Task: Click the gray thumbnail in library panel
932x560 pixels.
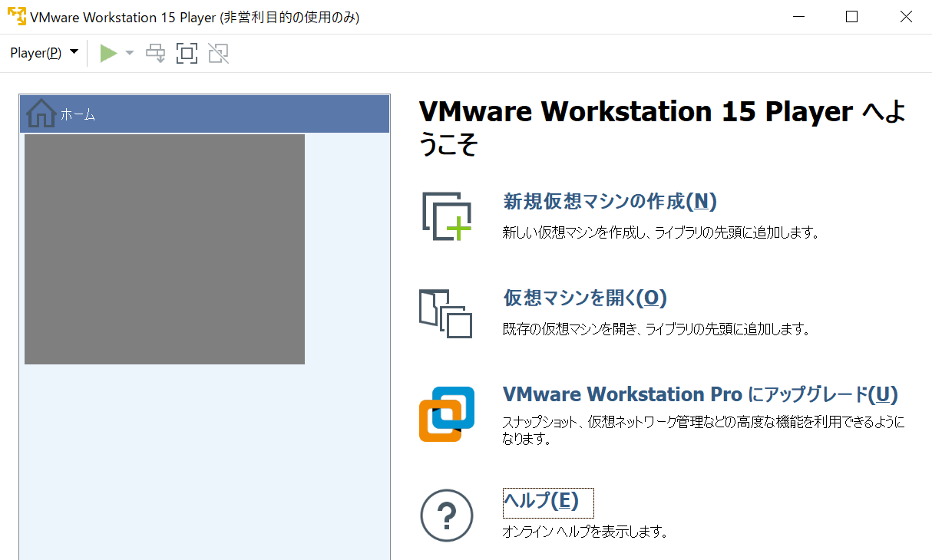Action: (164, 249)
